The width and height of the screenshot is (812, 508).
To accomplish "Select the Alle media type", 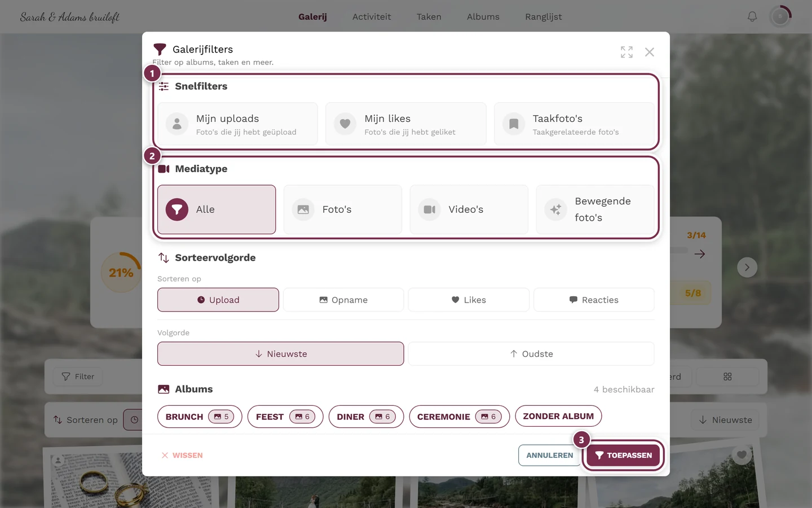I will (x=217, y=209).
